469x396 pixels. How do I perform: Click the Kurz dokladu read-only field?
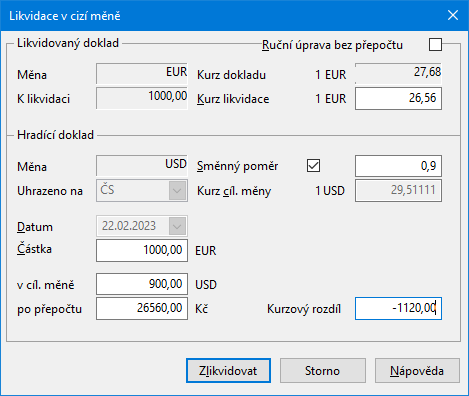[398, 73]
